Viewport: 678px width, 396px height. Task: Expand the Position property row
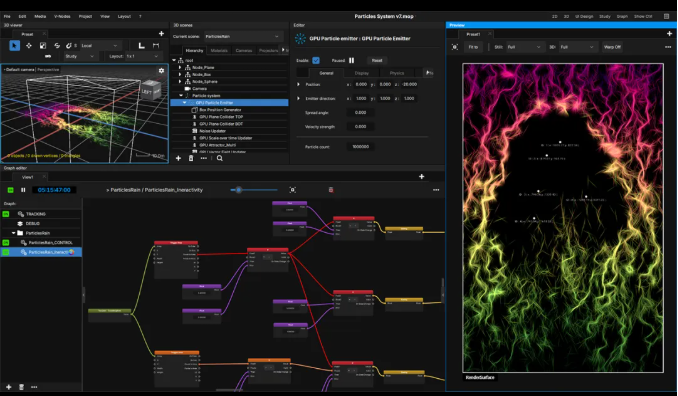point(298,84)
